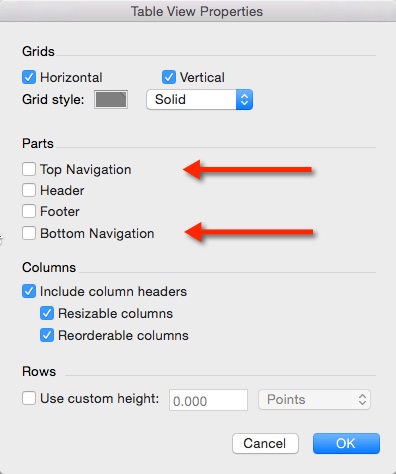Uncheck the Vertical grid checkbox
Viewport: 396px width, 474px height.
(169, 77)
